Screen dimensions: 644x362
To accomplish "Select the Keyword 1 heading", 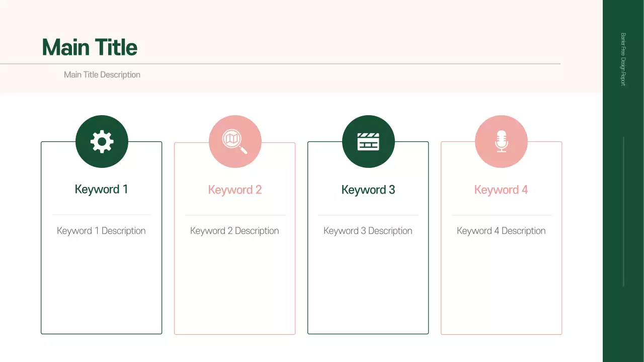I will click(x=101, y=189).
